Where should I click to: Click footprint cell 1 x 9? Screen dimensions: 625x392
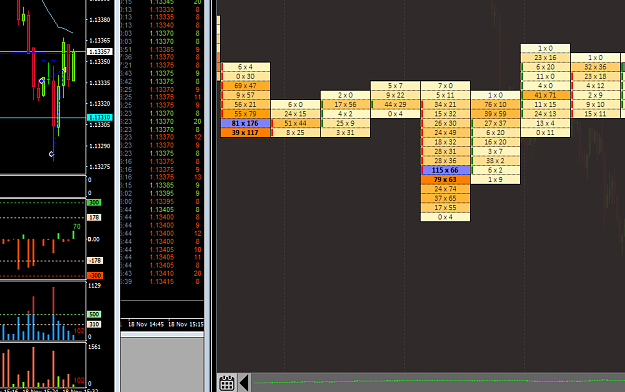495,179
